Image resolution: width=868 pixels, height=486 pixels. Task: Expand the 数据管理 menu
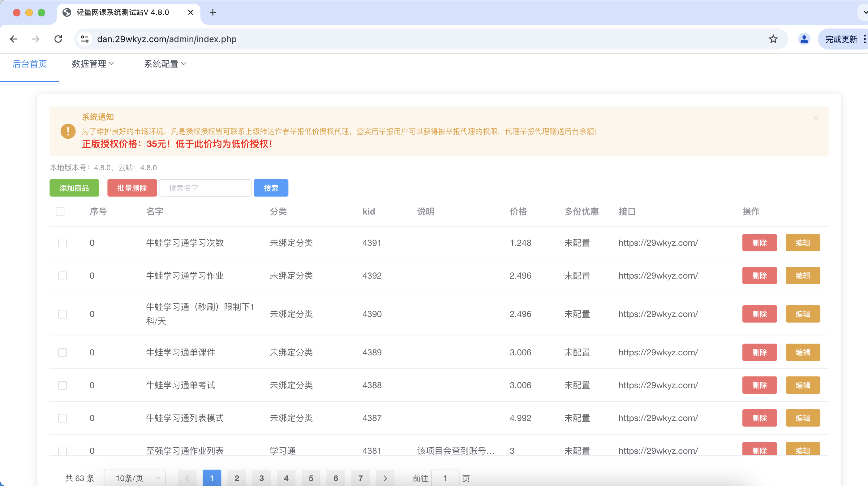93,64
